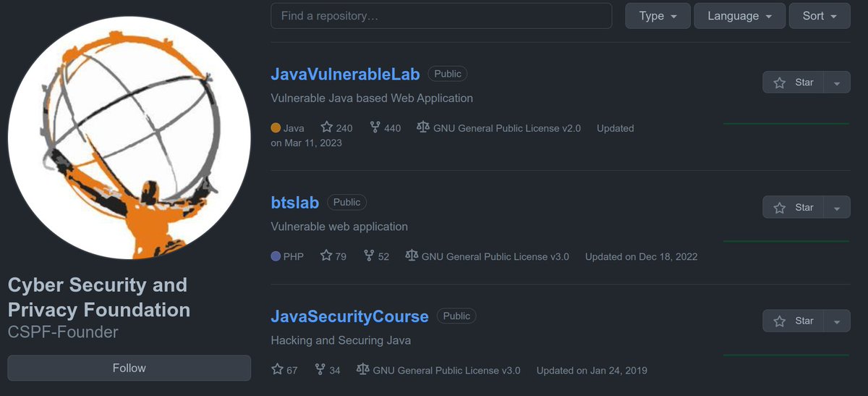The image size is (868, 396).
Task: Click the CSPF-Founder username text
Action: click(63, 332)
